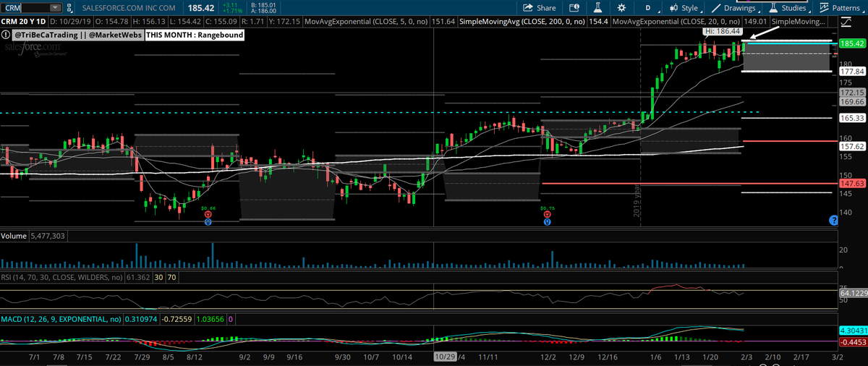The image size is (868, 366).
Task: Click the 64.1229 RSI axis bubble
Action: click(x=853, y=293)
